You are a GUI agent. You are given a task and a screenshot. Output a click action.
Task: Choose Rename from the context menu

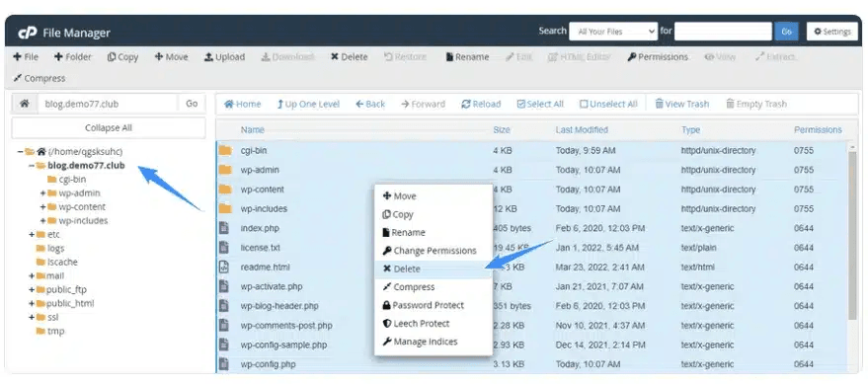tap(434, 233)
